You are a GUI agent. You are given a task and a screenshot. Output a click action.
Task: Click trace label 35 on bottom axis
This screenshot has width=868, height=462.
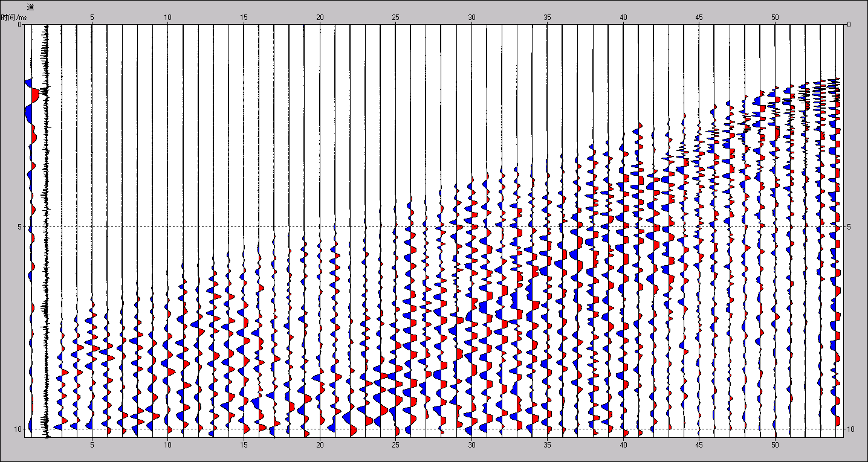(x=547, y=445)
